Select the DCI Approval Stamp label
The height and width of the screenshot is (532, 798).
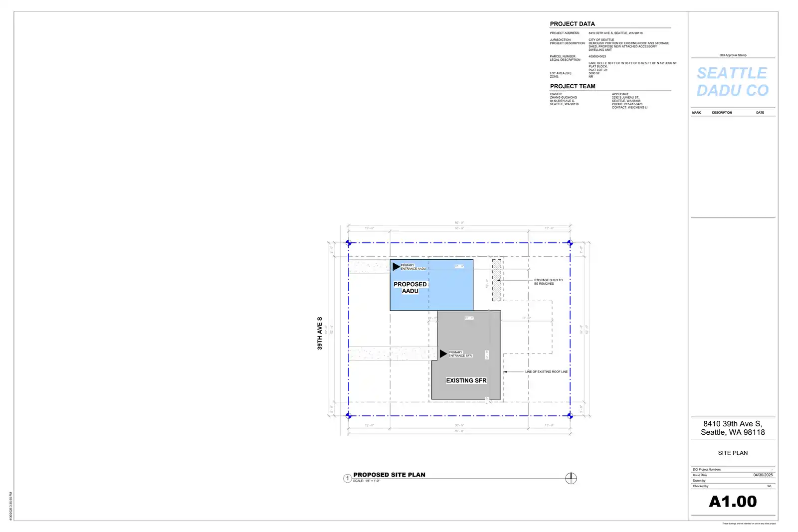click(x=733, y=55)
